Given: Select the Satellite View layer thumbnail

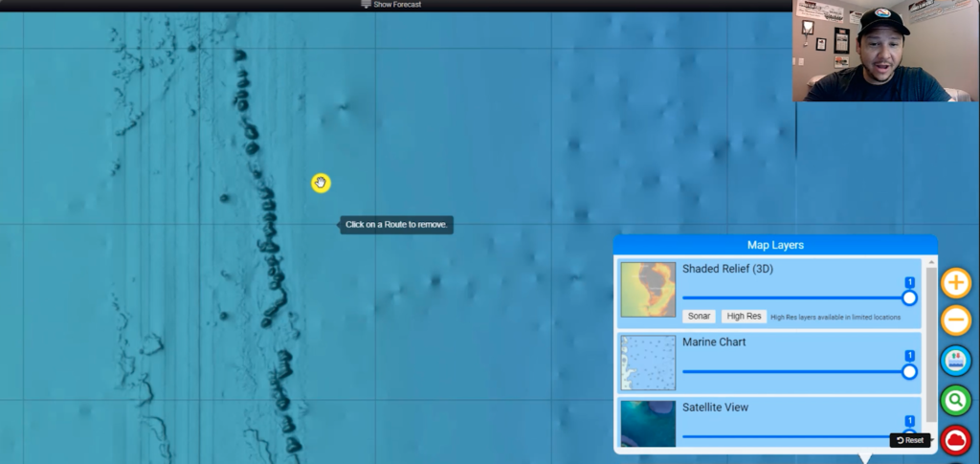Looking at the screenshot, I should pos(648,424).
